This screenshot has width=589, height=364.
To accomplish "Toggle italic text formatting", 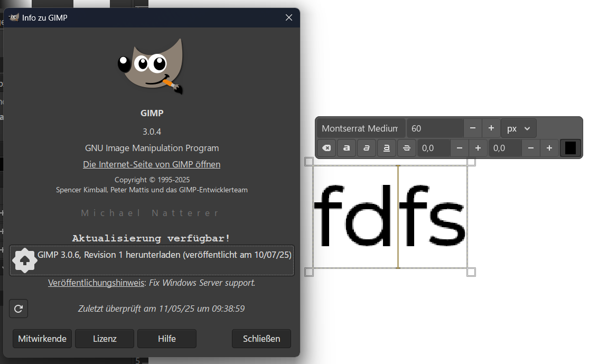I will pos(366,148).
